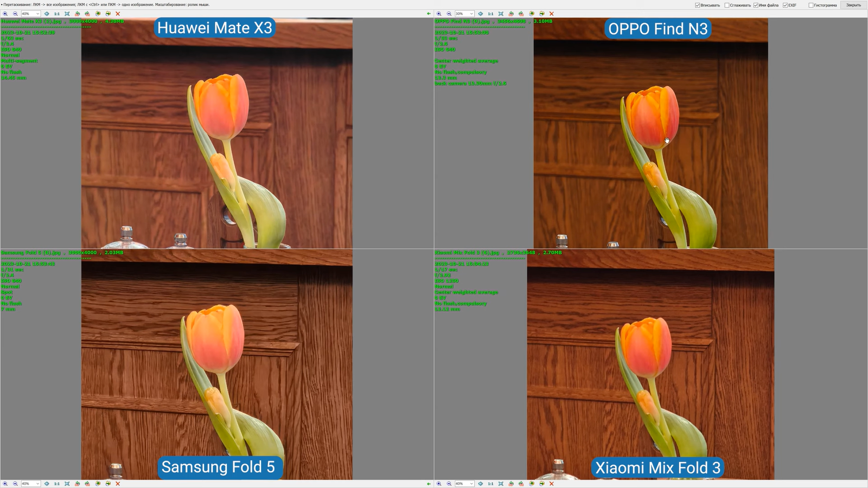Click the fit-to-frame icon in Samsung panel toolbar
868x488 pixels.
[x=67, y=484]
